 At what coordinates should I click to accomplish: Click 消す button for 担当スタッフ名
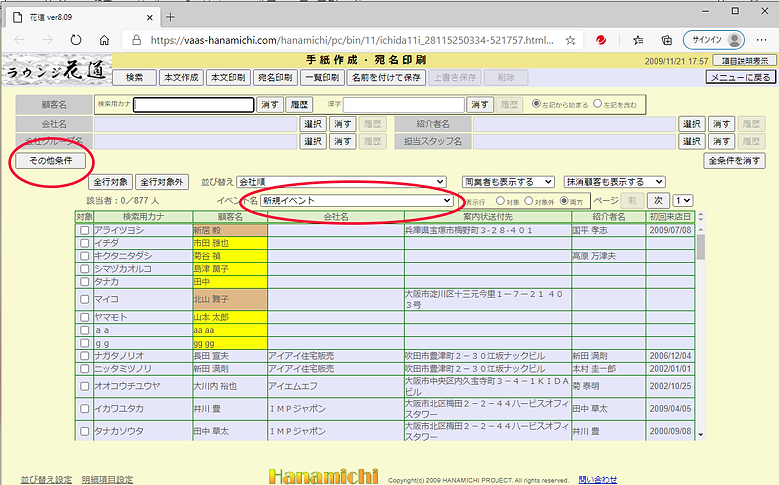[721, 142]
